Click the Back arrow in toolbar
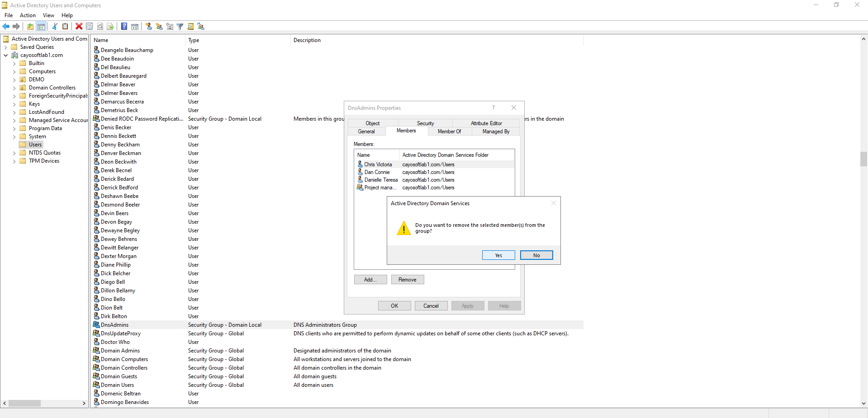 tap(6, 26)
